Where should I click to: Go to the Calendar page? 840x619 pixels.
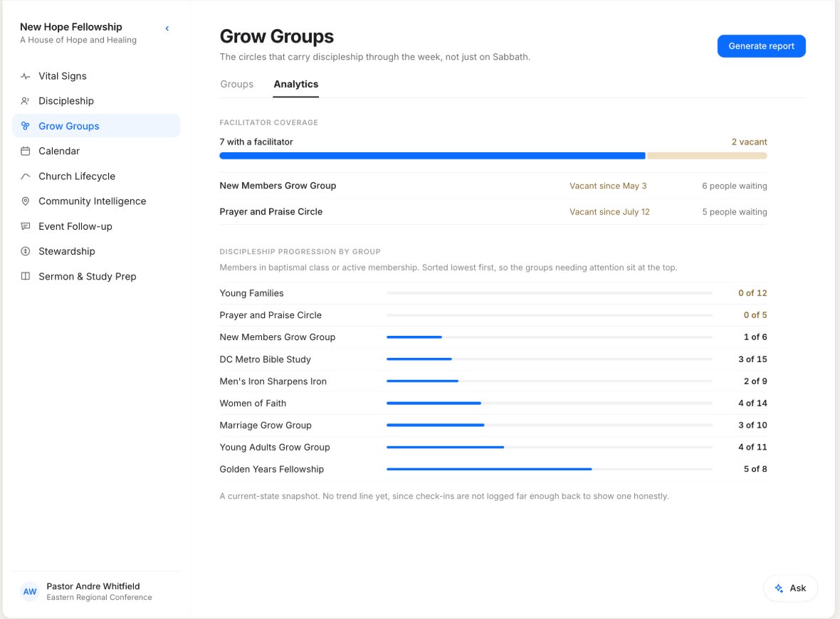point(96,151)
